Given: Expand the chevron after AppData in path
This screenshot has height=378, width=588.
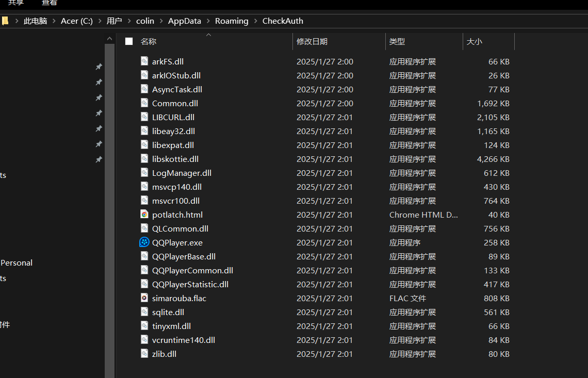Looking at the screenshot, I should (208, 21).
